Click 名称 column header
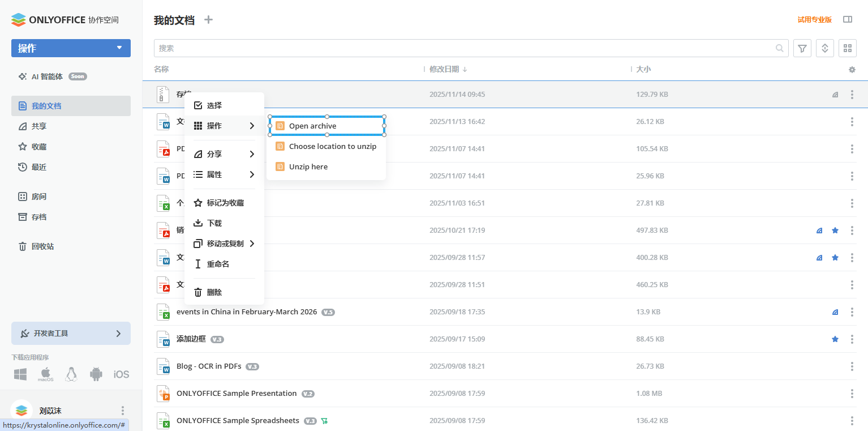868x431 pixels. click(161, 69)
